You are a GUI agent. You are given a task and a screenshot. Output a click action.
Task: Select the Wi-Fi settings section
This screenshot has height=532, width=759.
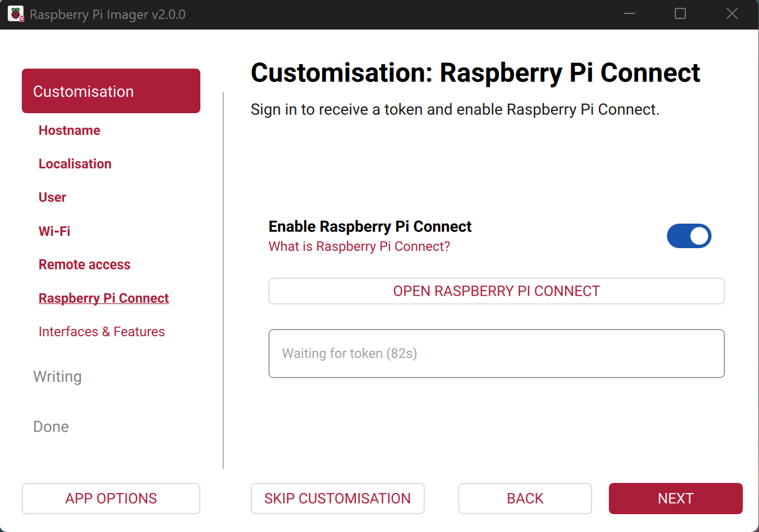54,230
